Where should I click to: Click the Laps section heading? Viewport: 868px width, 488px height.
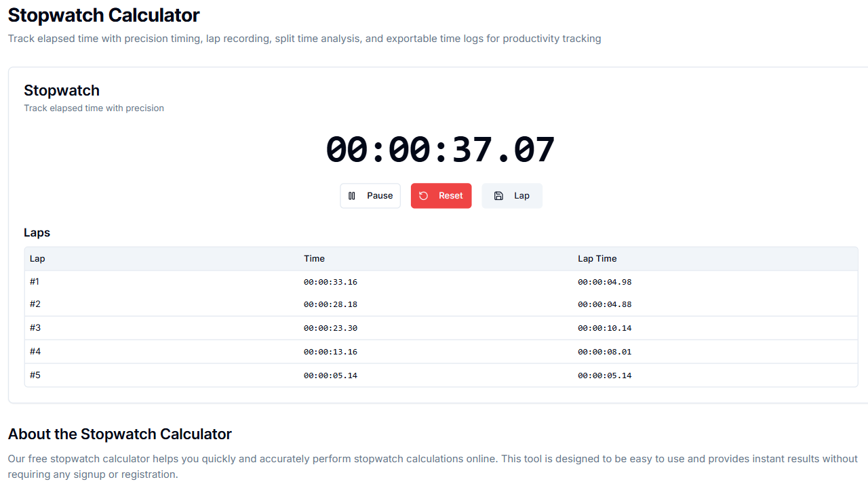point(37,232)
